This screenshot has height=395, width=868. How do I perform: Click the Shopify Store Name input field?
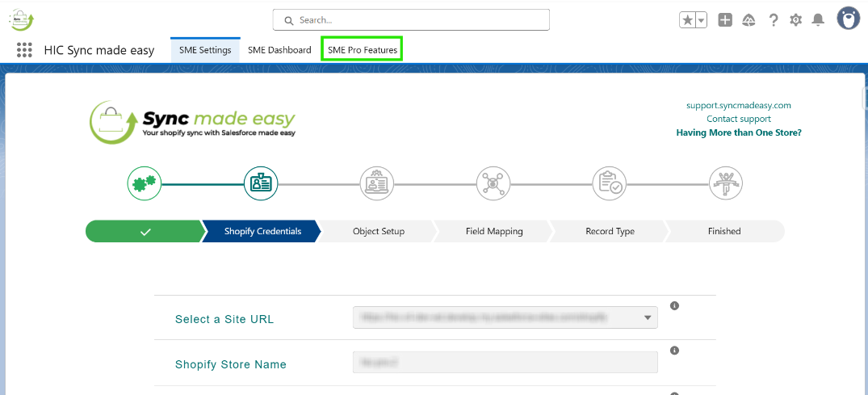505,363
